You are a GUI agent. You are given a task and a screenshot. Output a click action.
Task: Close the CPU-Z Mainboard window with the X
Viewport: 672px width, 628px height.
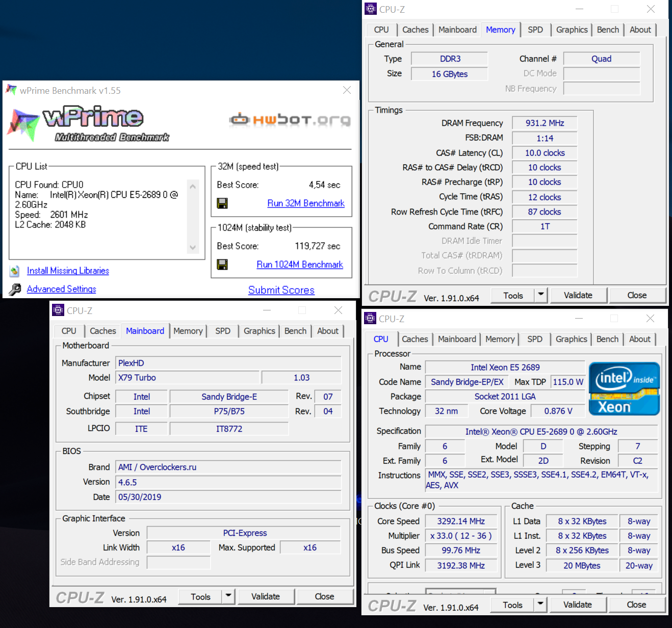(338, 310)
